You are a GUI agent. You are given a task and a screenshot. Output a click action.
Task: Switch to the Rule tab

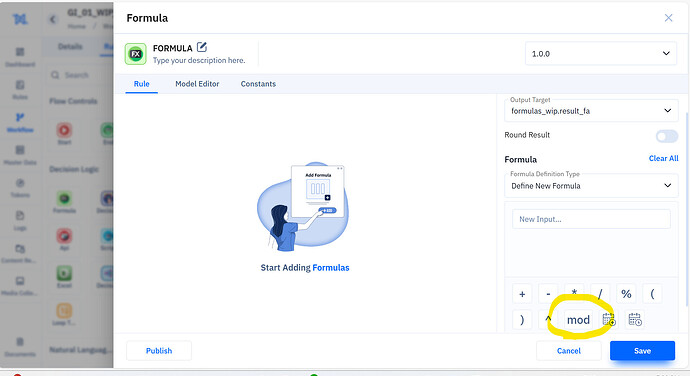click(142, 84)
